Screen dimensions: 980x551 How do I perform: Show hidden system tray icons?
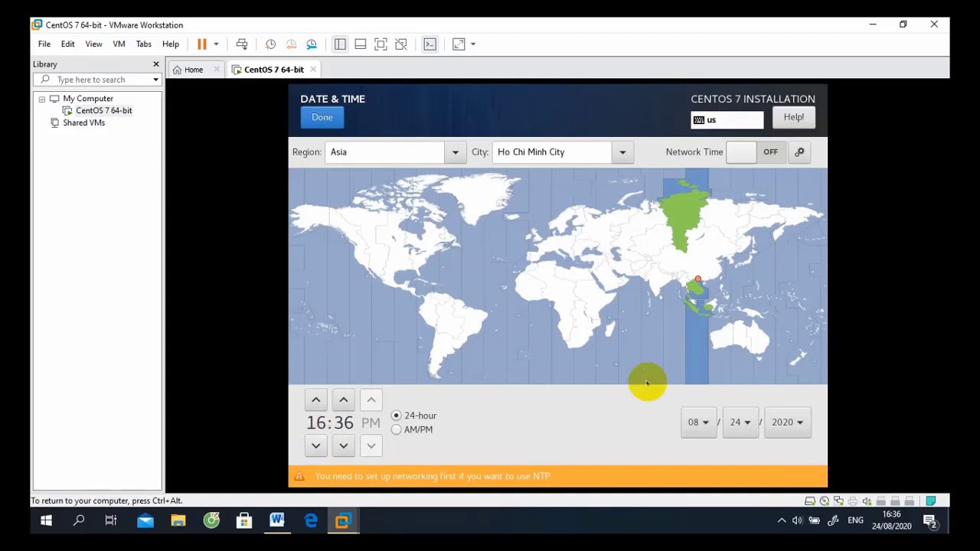coord(782,521)
